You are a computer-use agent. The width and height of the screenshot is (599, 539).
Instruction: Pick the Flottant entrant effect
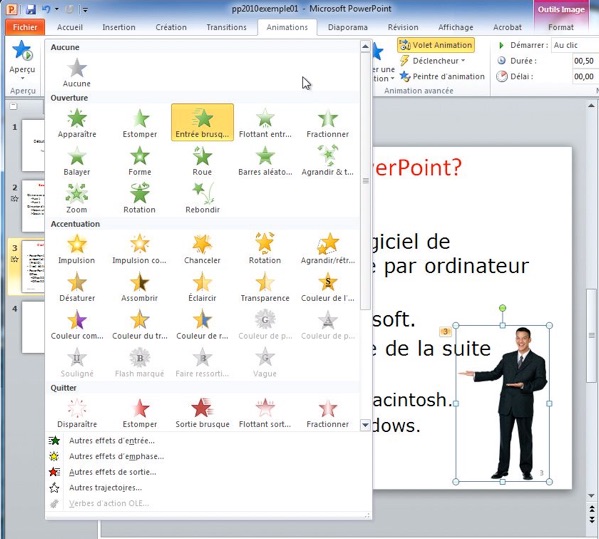(x=265, y=123)
